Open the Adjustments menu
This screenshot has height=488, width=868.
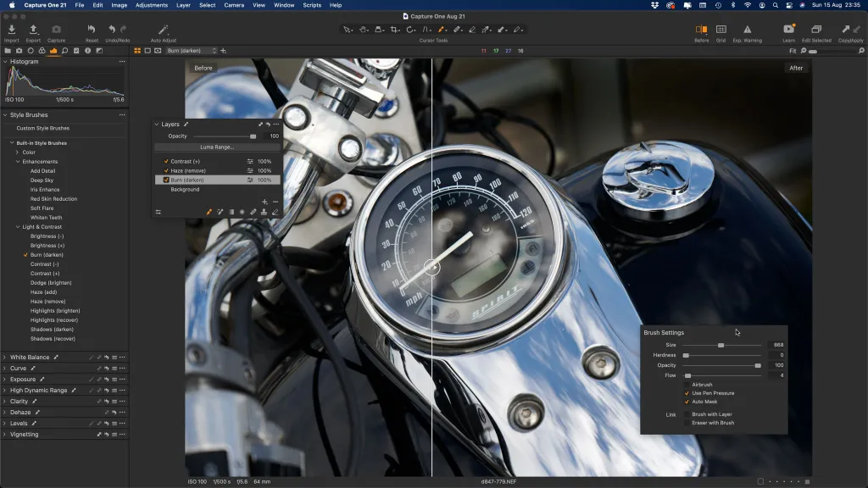pyautogui.click(x=152, y=5)
